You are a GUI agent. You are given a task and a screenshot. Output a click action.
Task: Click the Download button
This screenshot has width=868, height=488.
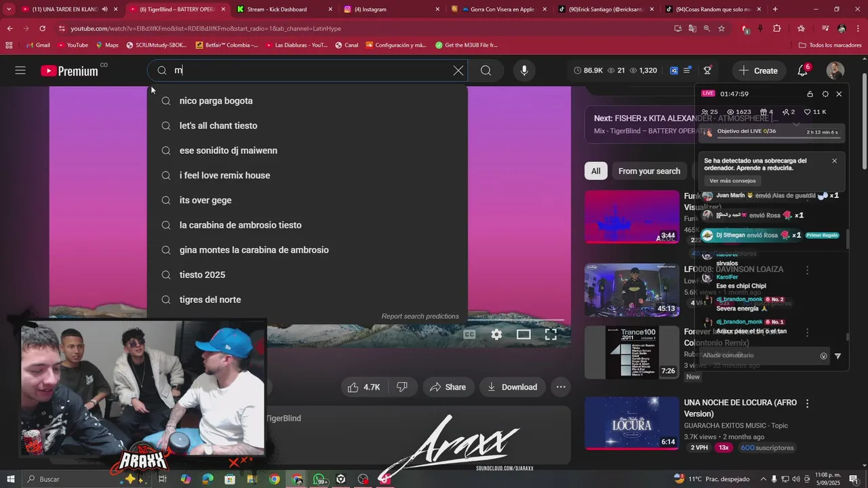512,387
